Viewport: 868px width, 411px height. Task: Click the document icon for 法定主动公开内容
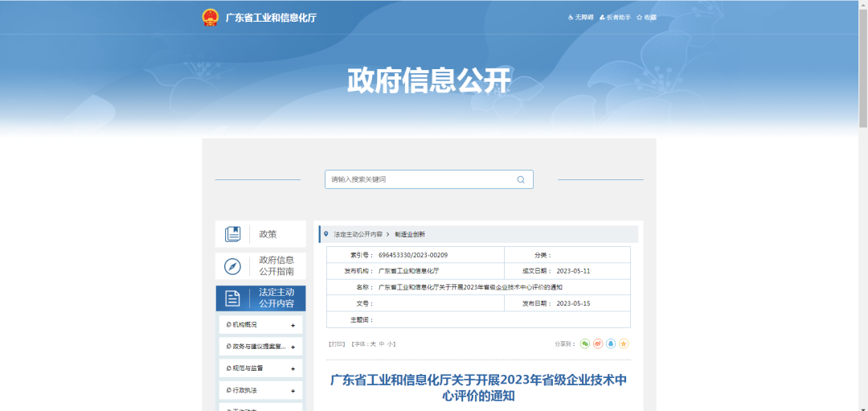point(232,298)
